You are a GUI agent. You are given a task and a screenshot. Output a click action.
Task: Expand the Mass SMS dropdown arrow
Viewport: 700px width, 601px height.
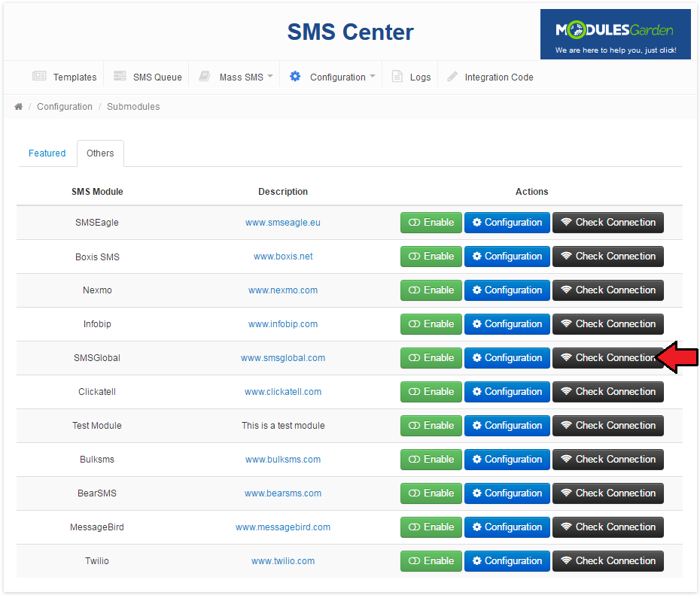[x=270, y=76]
